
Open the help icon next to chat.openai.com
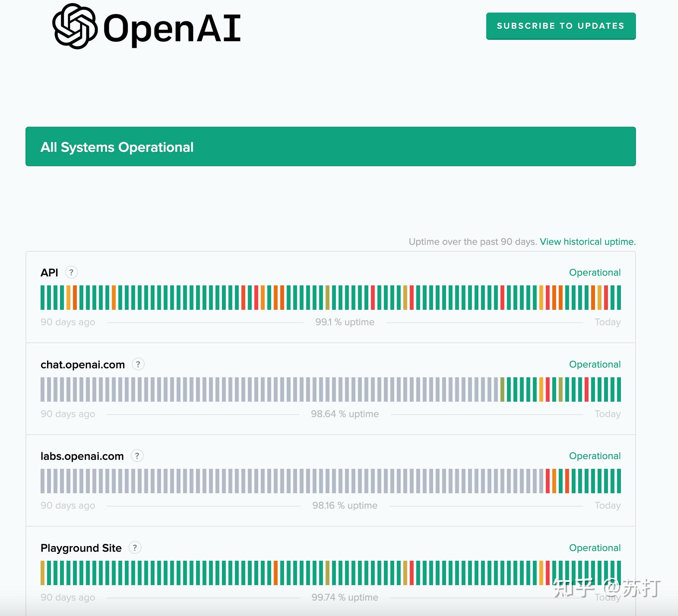(x=138, y=364)
